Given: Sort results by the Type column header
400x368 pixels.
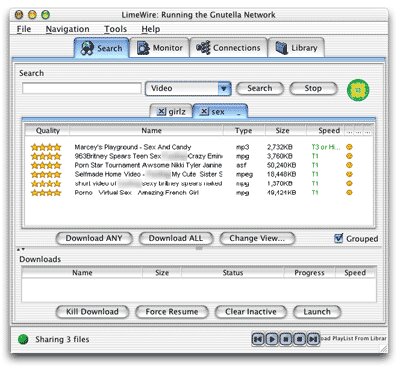Looking at the screenshot, I should [x=244, y=131].
